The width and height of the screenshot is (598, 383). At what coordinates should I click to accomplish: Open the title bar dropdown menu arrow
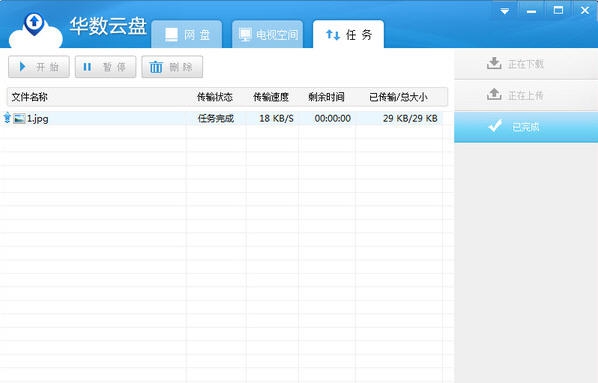(505, 11)
